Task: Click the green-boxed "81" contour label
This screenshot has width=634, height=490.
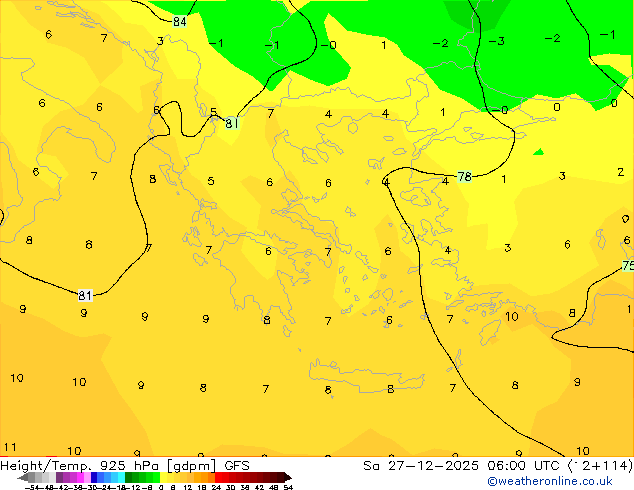Action: coord(232,123)
